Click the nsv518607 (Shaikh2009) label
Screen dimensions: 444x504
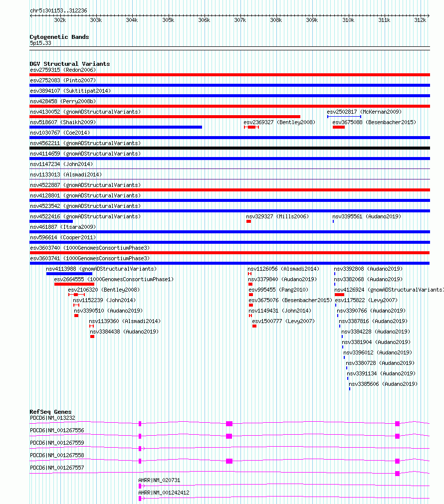pyautogui.click(x=63, y=122)
